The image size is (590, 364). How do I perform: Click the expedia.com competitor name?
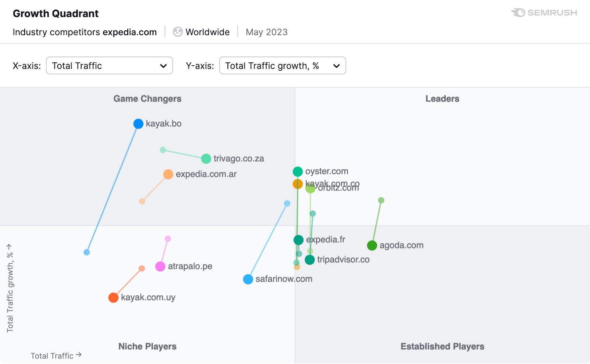pyautogui.click(x=130, y=32)
